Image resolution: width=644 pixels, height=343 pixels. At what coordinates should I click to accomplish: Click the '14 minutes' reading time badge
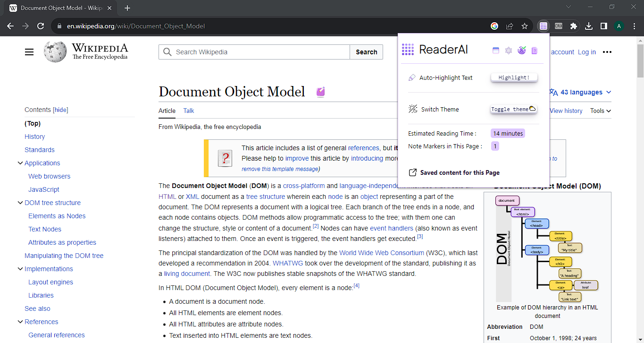[x=508, y=134]
